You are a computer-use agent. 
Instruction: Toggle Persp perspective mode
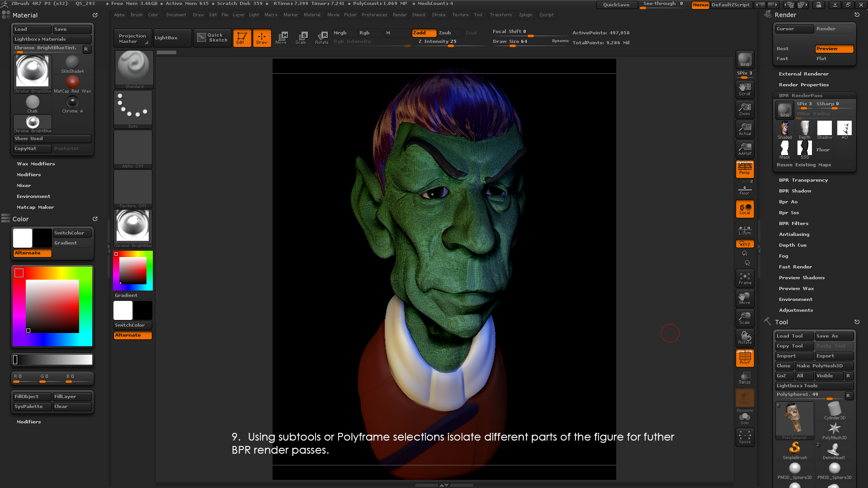point(745,169)
